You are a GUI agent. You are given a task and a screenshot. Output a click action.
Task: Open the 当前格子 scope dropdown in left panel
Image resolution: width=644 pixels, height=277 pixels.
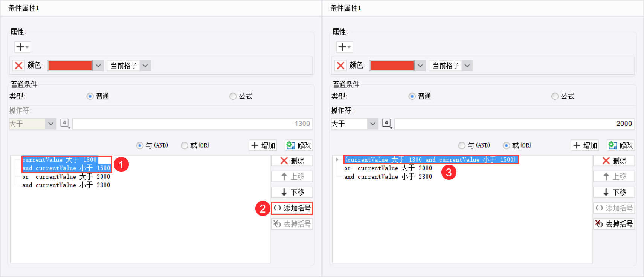(129, 66)
